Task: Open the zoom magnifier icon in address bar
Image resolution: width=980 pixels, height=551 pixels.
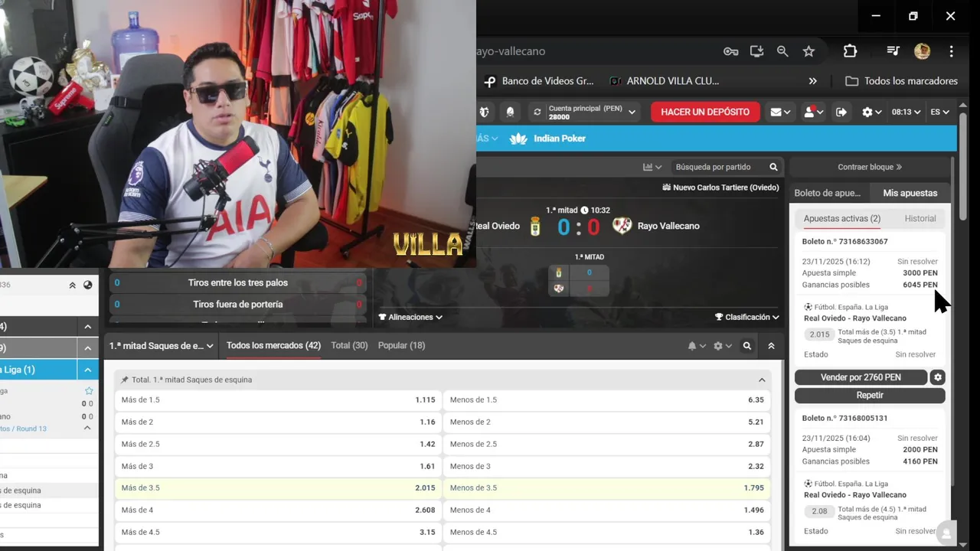Action: tap(782, 51)
